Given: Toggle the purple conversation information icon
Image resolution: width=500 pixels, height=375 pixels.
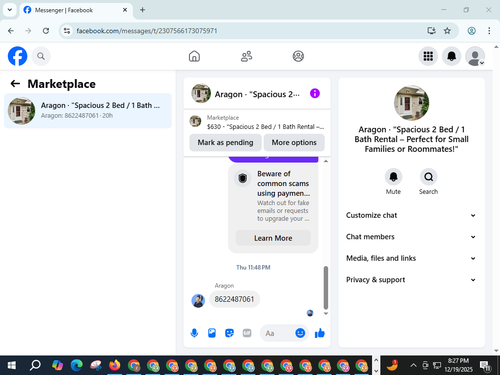Looking at the screenshot, I should (315, 93).
